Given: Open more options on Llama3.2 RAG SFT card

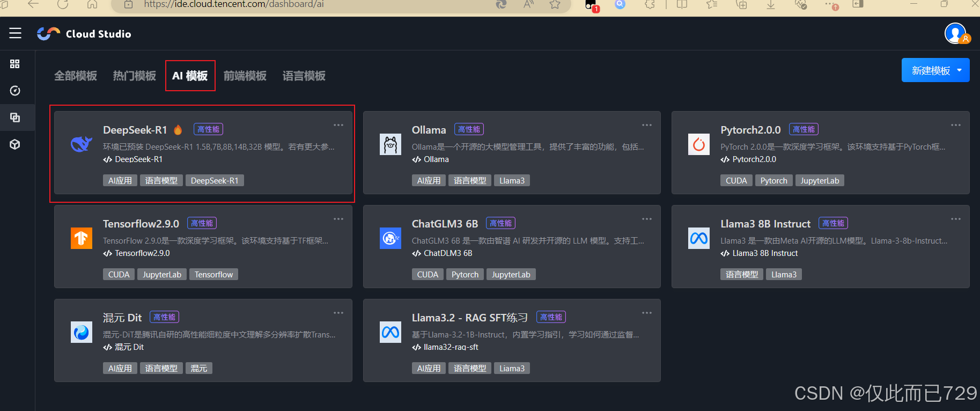Looking at the screenshot, I should (647, 313).
